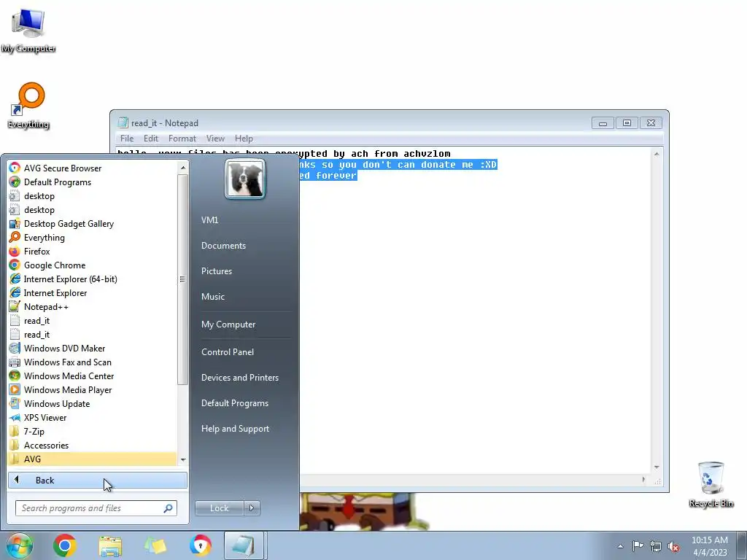Viewport: 747px width, 560px height.
Task: Open the Help menu in Notepad
Action: coord(244,138)
